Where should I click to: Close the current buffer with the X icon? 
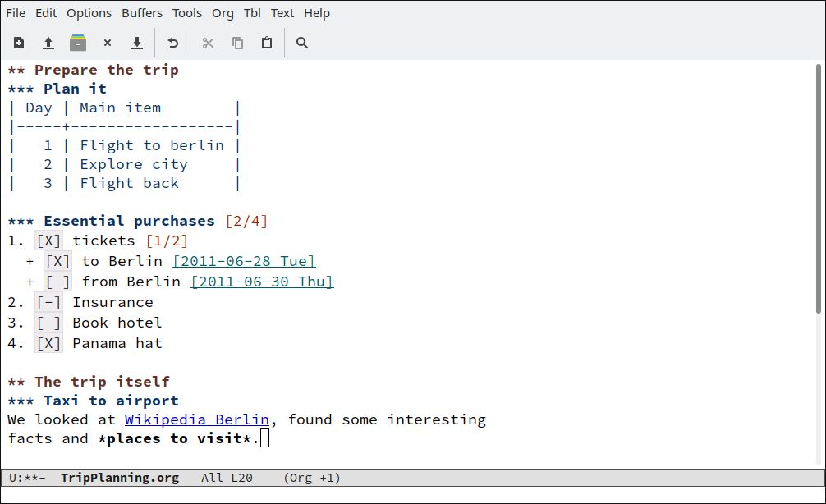pyautogui.click(x=108, y=43)
